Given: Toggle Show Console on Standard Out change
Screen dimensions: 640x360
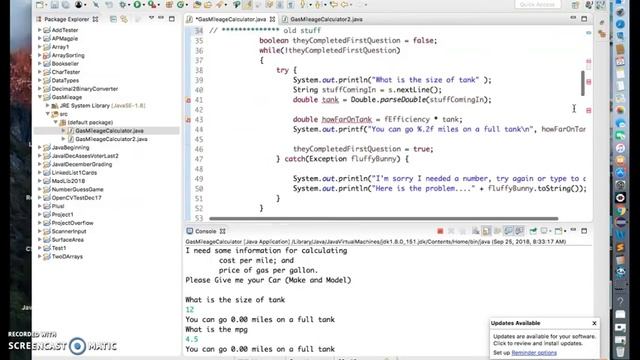Looking at the screenshot, I should click(508, 231).
